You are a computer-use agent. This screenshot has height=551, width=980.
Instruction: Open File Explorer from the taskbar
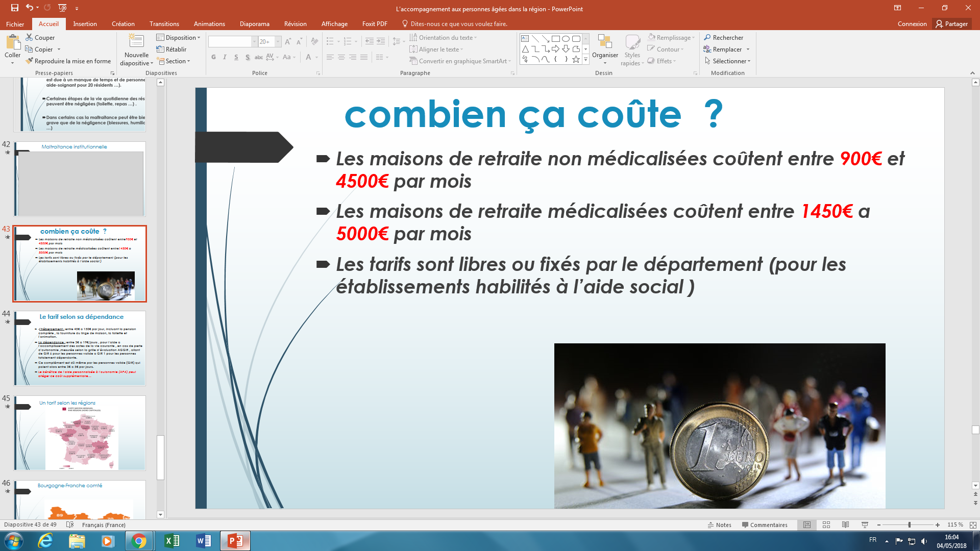coord(77,541)
